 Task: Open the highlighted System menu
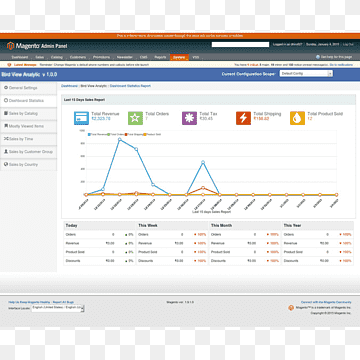179,57
